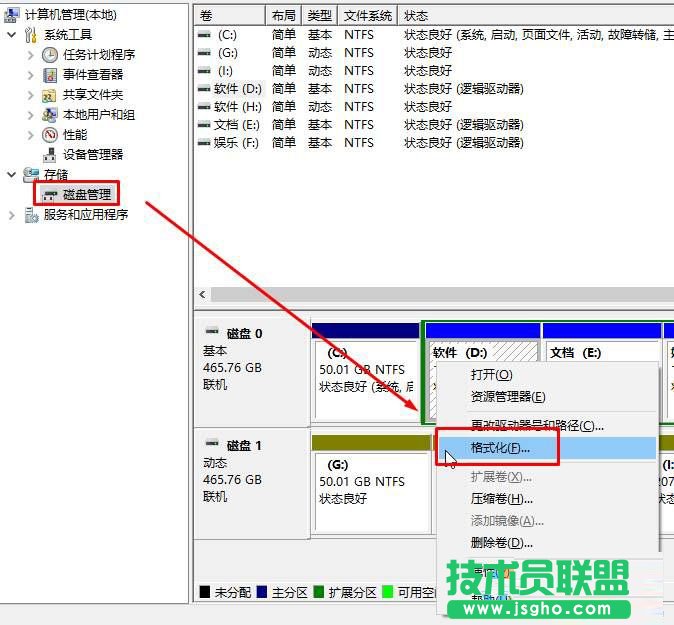Sort by the 文件系统 column header
Screen dimensions: 674x625
368,16
